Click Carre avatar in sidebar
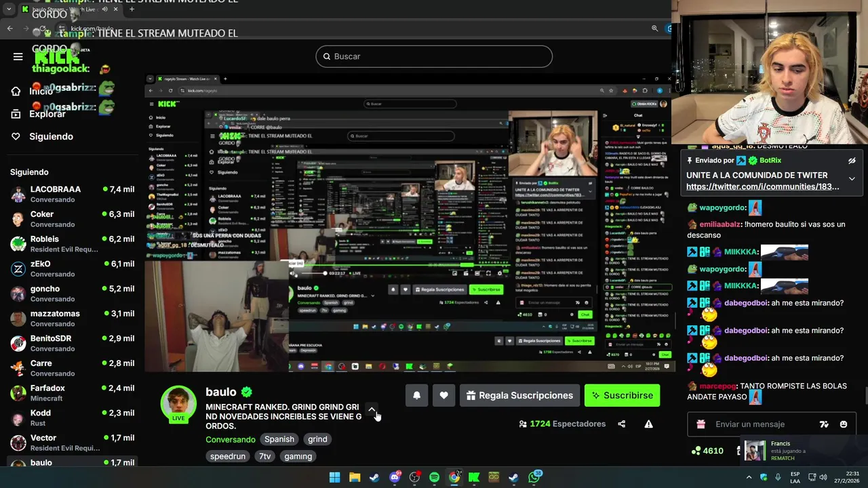 pyautogui.click(x=18, y=368)
